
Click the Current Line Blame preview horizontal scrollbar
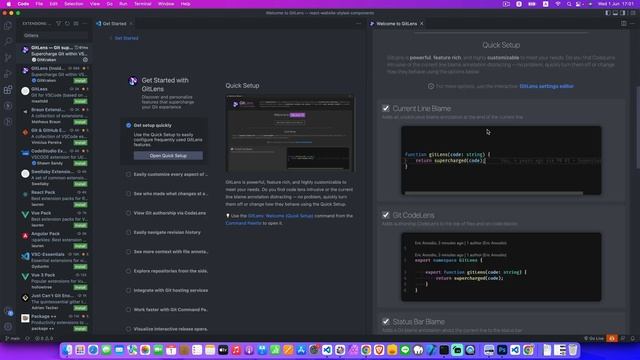pyautogui.click(x=494, y=193)
